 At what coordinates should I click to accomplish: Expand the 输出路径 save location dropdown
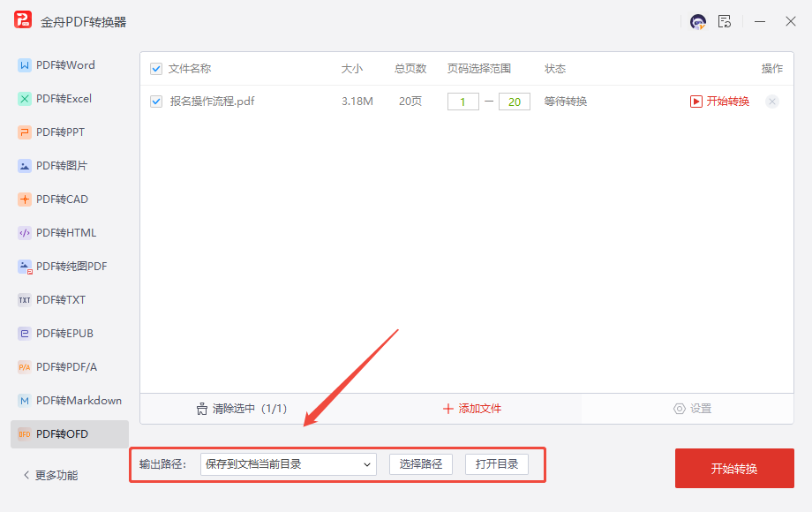click(x=289, y=464)
